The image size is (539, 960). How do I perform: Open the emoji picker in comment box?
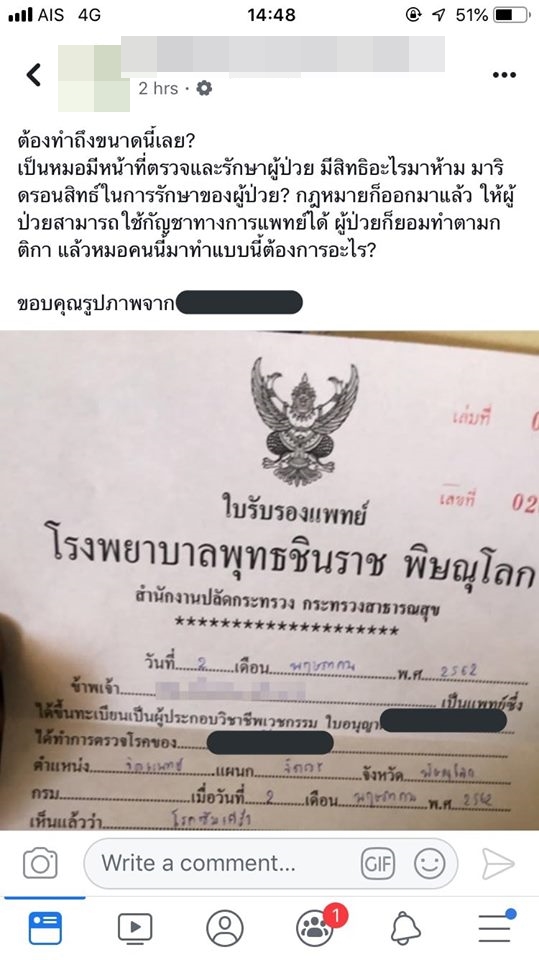[429, 863]
